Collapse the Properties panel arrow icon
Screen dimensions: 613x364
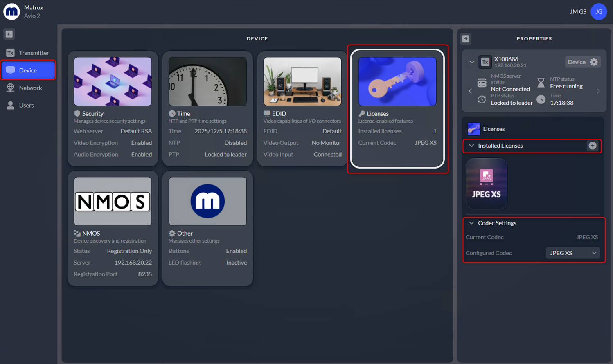point(466,38)
